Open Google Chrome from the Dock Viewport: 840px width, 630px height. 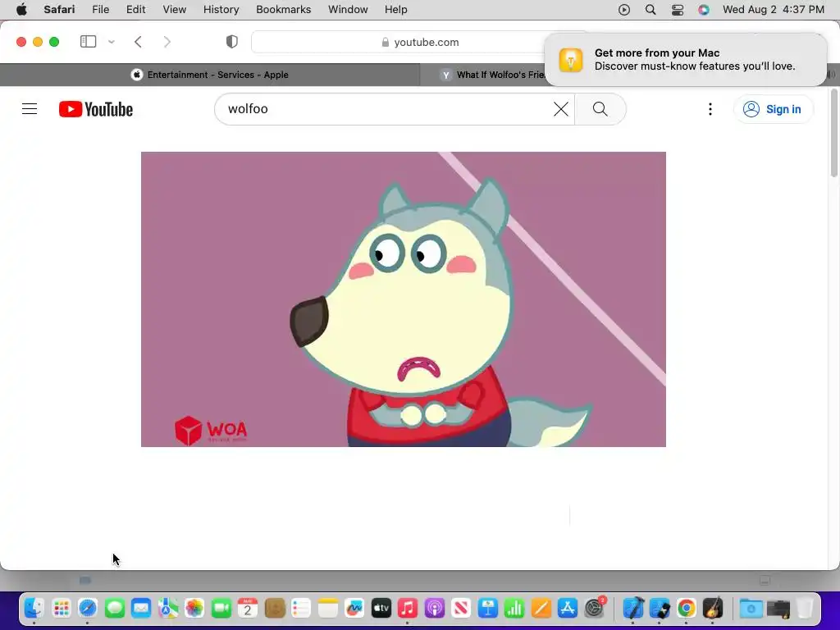(x=687, y=609)
